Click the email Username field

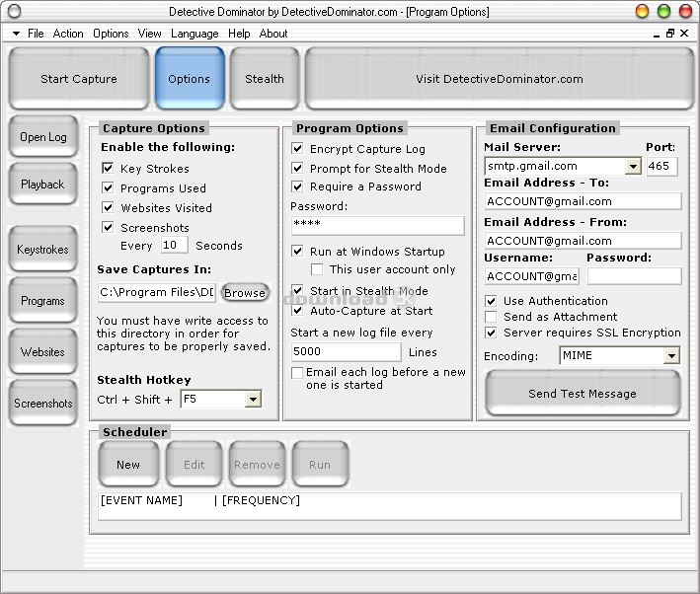tap(532, 276)
